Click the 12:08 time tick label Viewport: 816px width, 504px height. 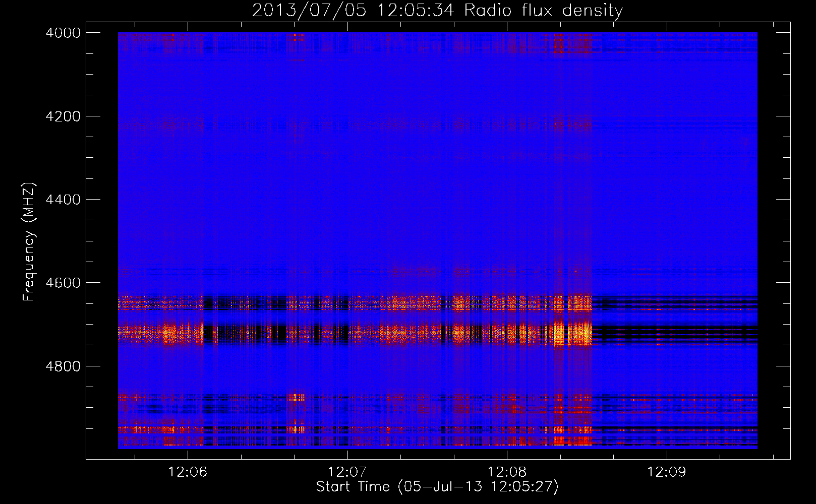(507, 472)
